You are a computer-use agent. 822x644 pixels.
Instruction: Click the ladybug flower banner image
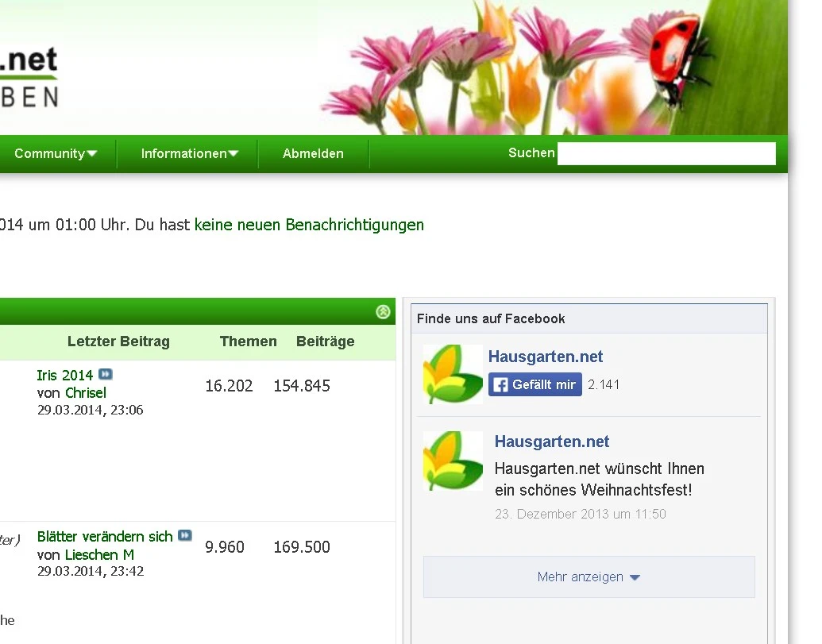(x=556, y=67)
